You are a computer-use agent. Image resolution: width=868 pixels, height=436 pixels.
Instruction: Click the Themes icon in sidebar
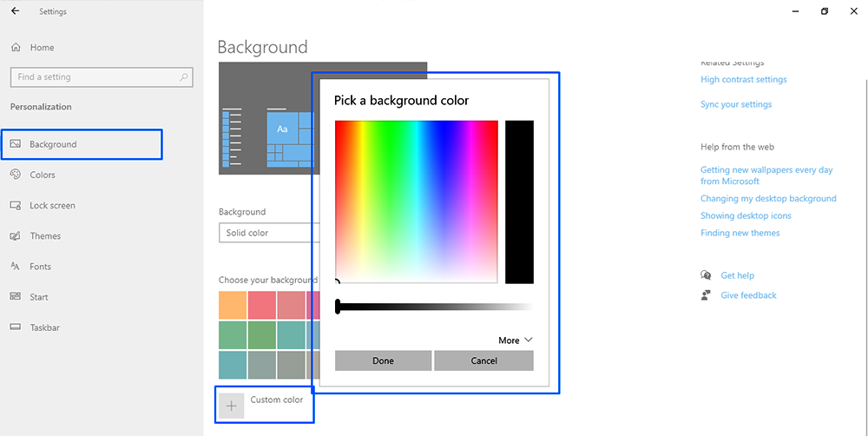(16, 236)
